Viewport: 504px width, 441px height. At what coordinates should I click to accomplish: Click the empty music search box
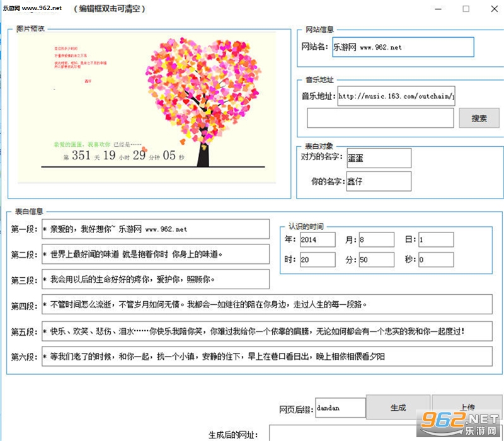tap(381, 118)
